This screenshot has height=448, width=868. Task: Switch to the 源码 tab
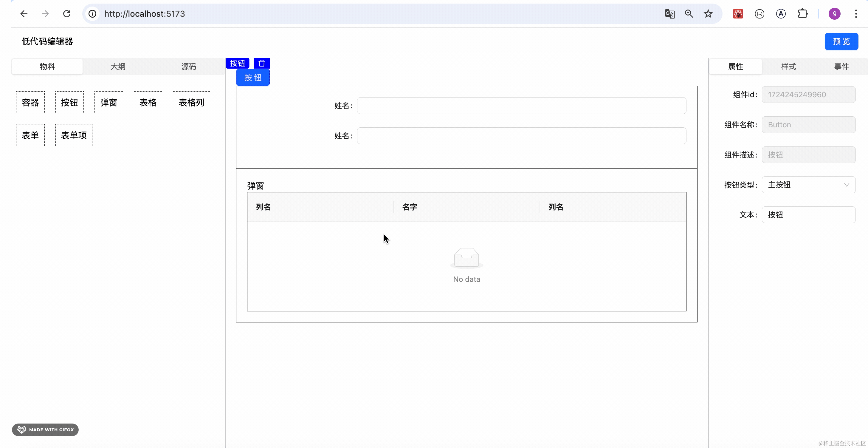189,67
